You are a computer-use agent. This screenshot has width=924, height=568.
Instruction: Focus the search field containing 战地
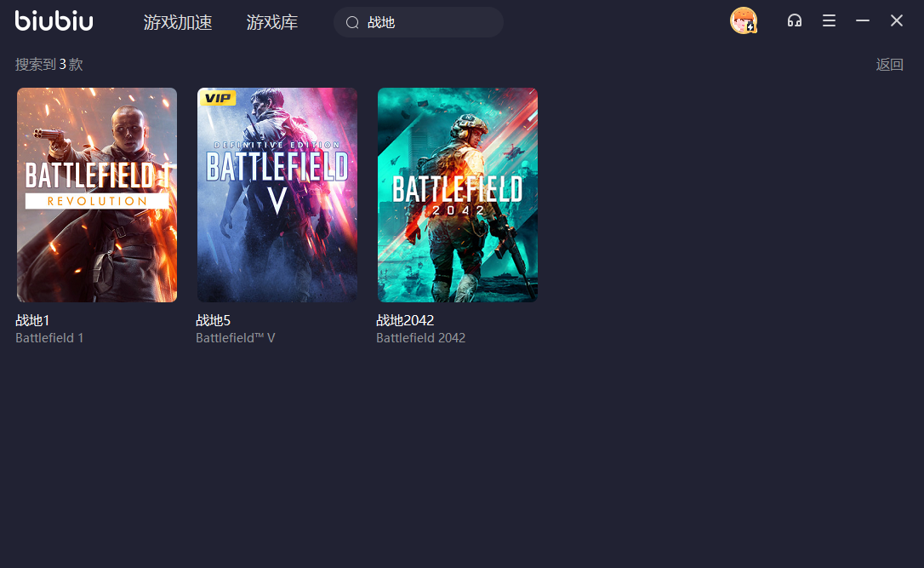(x=419, y=22)
